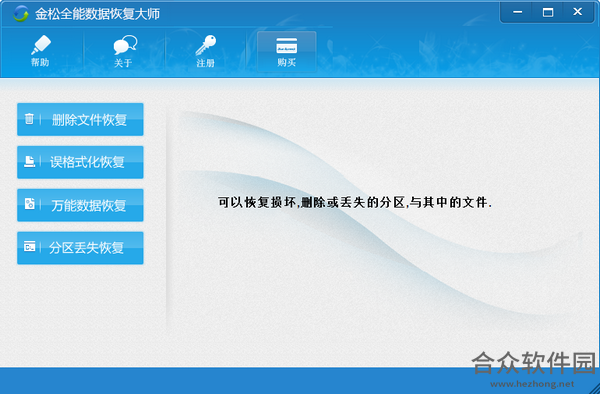
Task: Launch 万能数据恢复 universal data recovery
Action: pos(80,205)
